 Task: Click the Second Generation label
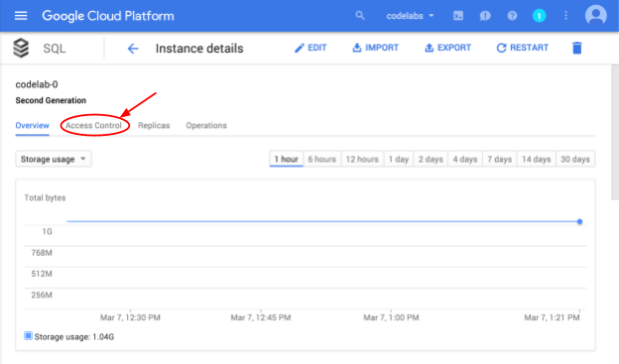[x=51, y=100]
